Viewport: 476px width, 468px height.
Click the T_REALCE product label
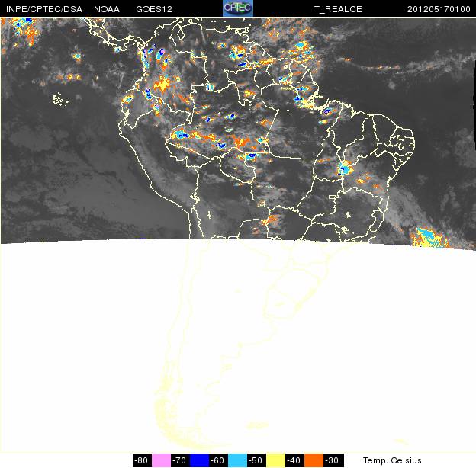pyautogui.click(x=338, y=9)
